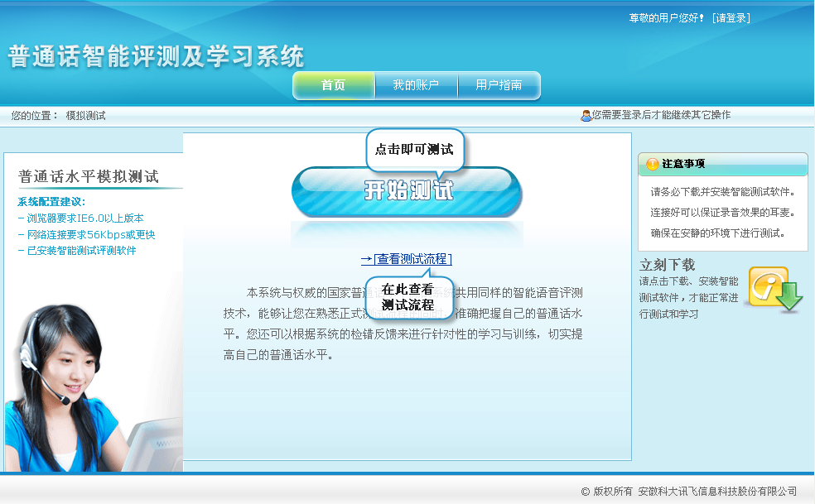815x504 pixels.
Task: Click the 点击即可测试 tooltip bubble
Action: coord(414,150)
